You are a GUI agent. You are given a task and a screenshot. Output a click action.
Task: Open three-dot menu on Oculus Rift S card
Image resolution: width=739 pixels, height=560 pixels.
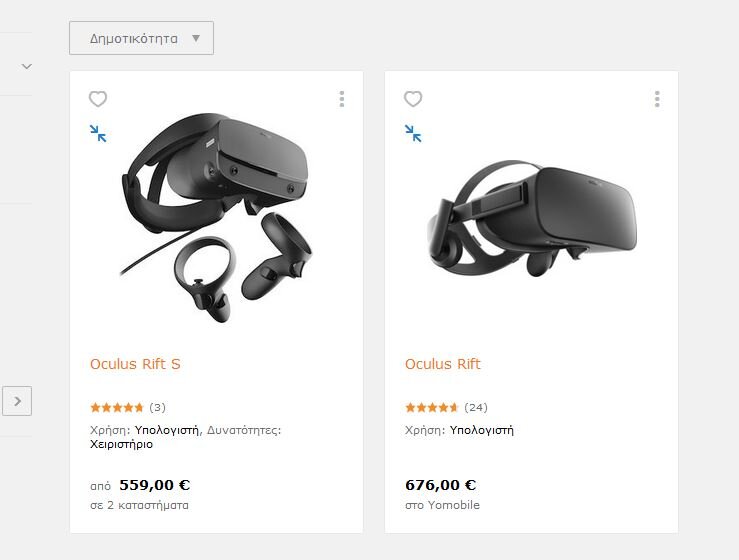pyautogui.click(x=342, y=99)
